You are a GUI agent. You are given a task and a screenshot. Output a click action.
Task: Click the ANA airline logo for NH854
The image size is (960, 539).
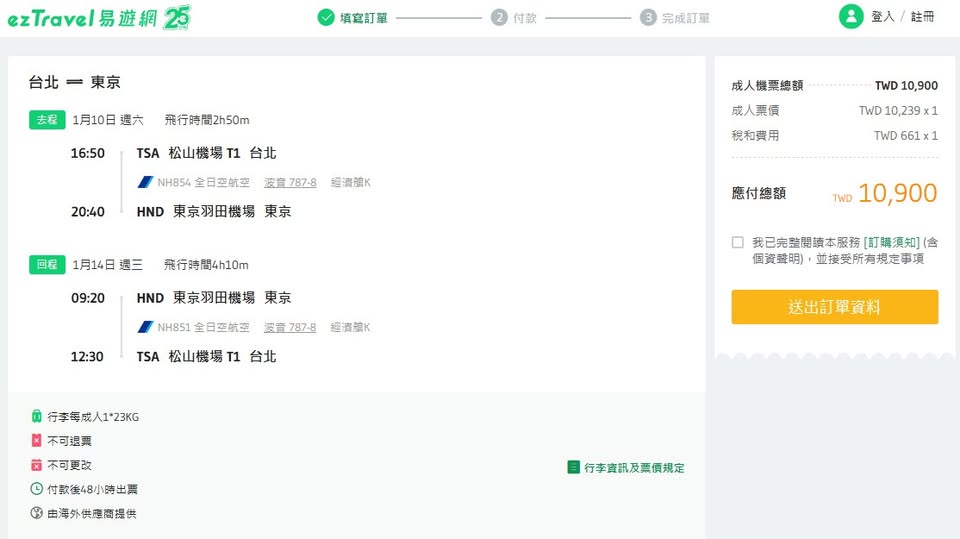point(145,182)
